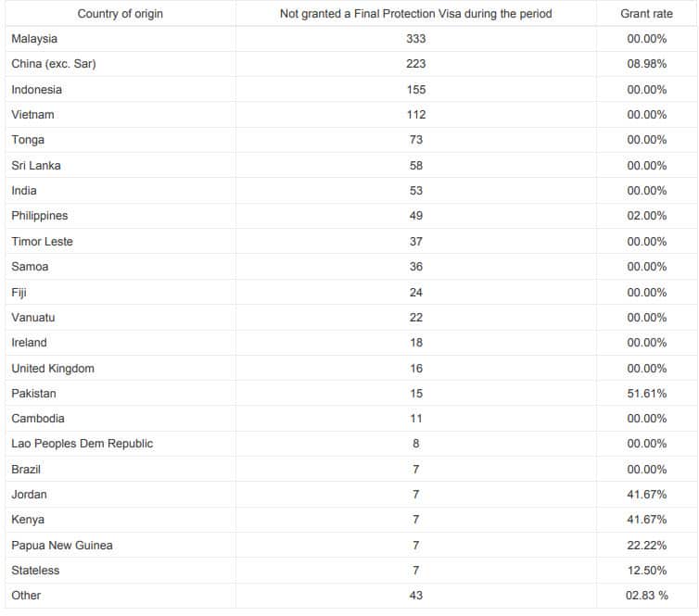Click the China (exc. Sar) row label

54,64
